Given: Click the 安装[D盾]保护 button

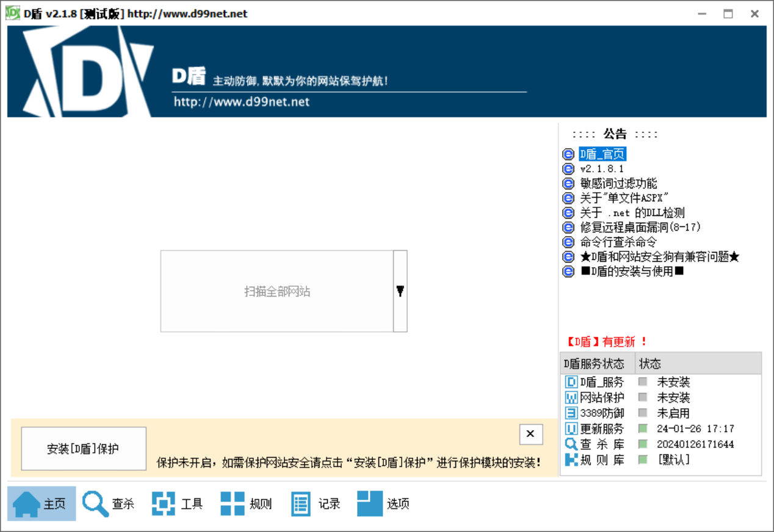Looking at the screenshot, I should coord(83,448).
